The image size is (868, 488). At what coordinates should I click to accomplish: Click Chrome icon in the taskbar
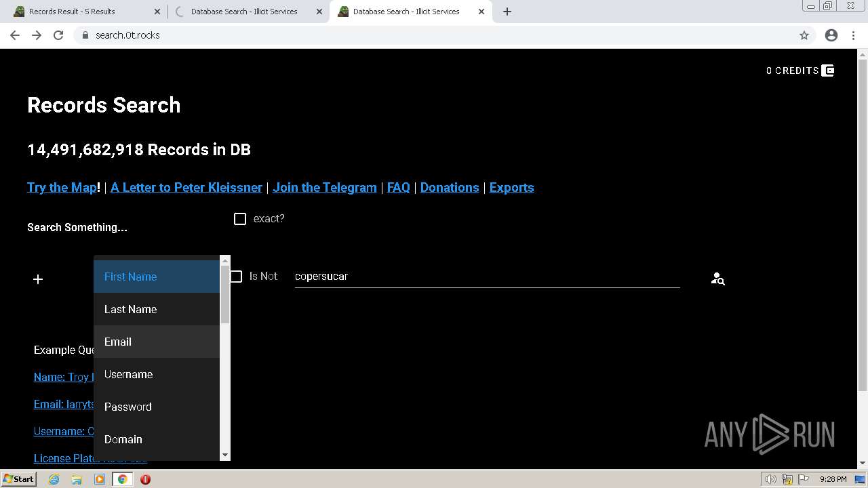tap(122, 479)
